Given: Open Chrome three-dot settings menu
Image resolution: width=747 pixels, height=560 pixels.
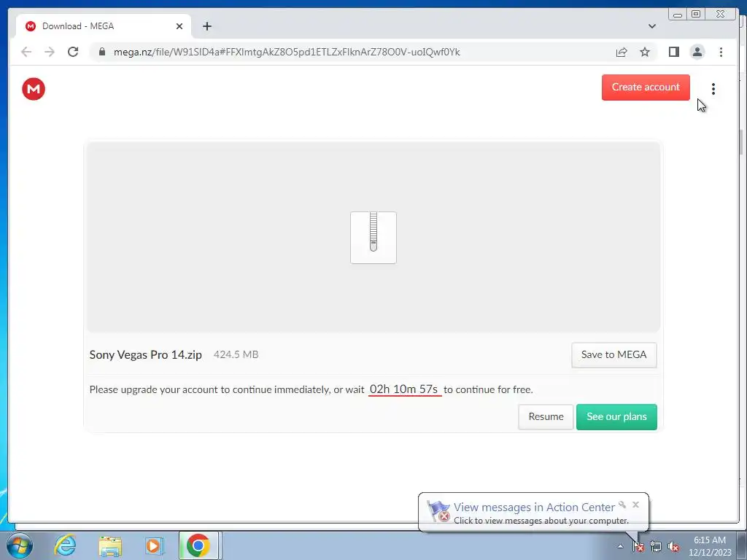Looking at the screenshot, I should tap(721, 52).
